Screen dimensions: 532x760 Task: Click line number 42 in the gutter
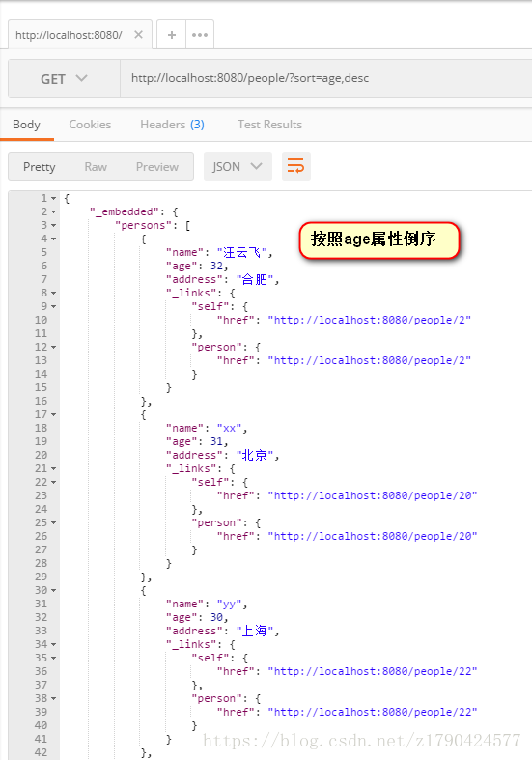(42, 752)
